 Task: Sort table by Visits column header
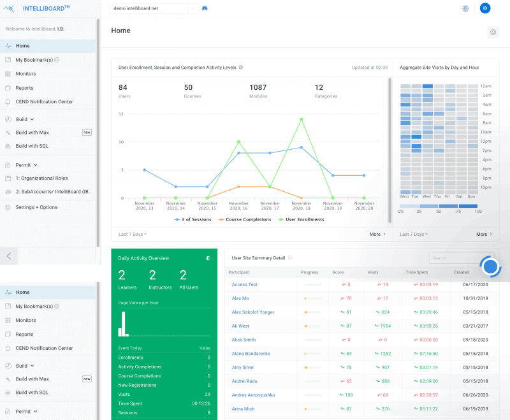pyautogui.click(x=373, y=272)
